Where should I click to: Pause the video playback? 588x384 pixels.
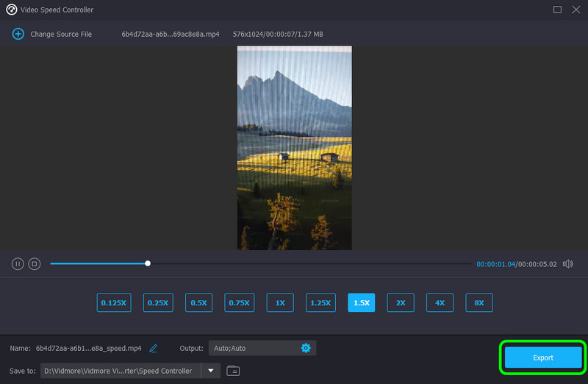pos(18,263)
